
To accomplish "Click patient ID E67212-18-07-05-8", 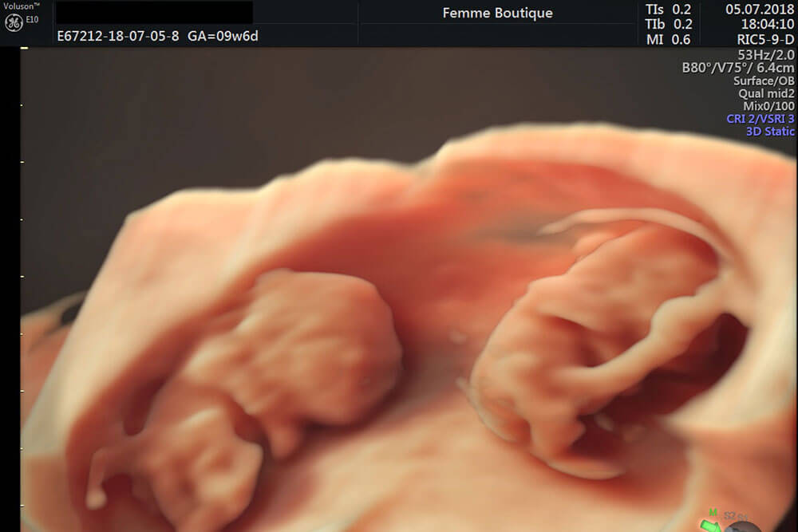I will [118, 36].
